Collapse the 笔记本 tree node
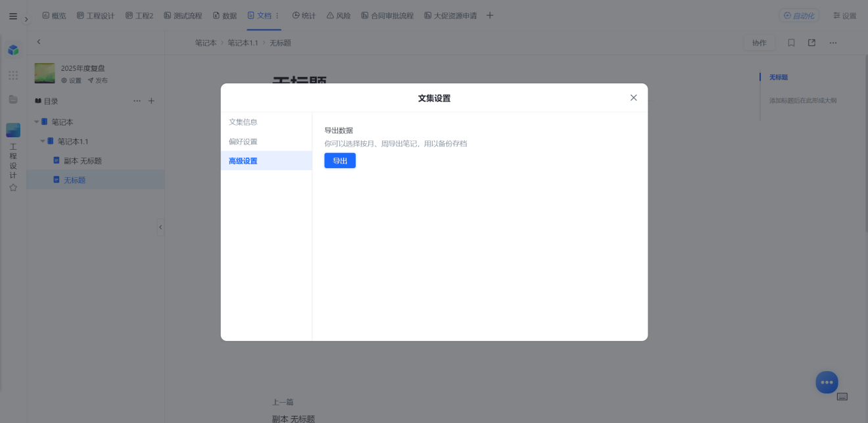This screenshot has width=868, height=423. click(37, 122)
